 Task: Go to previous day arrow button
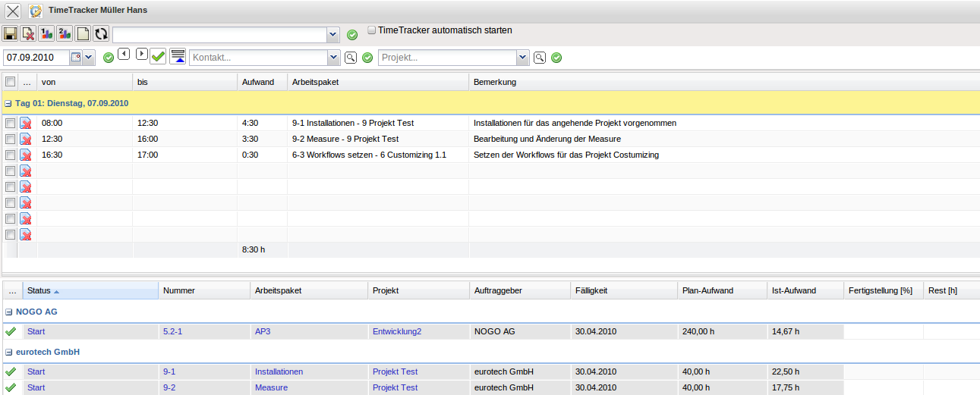[124, 54]
